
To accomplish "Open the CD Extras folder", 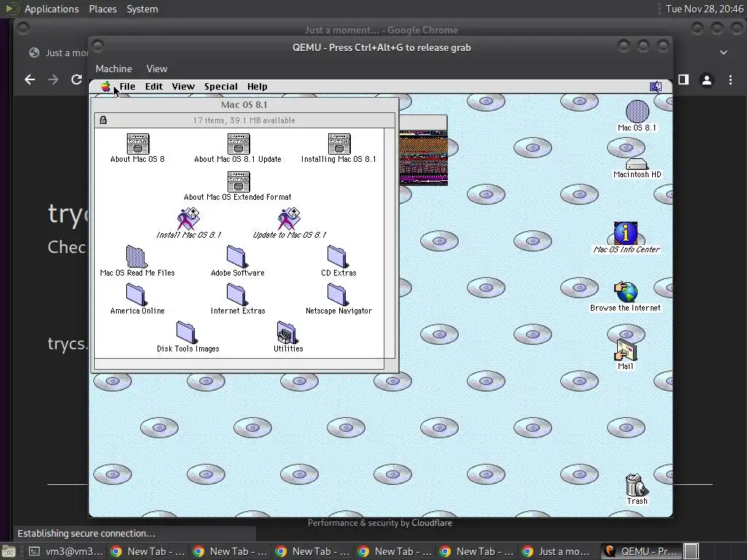I will pos(337,257).
